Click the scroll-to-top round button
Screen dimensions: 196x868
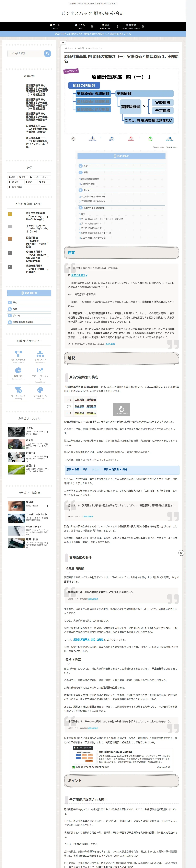(181, 553)
